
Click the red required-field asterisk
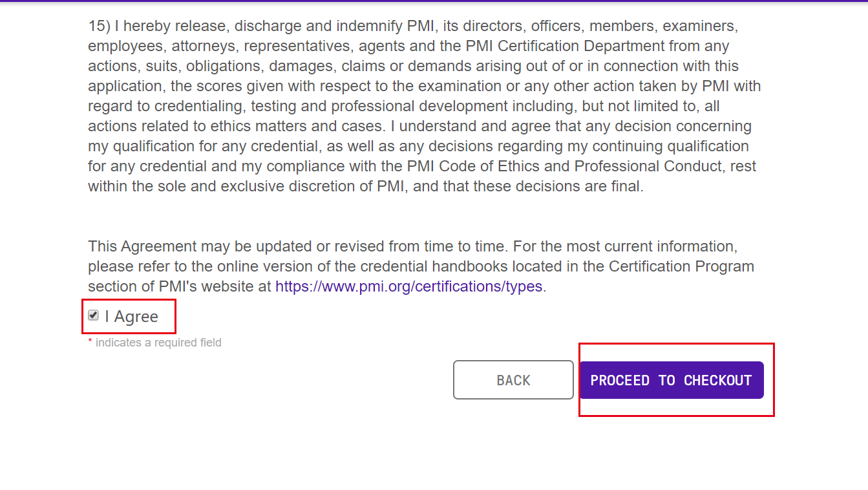tap(90, 343)
